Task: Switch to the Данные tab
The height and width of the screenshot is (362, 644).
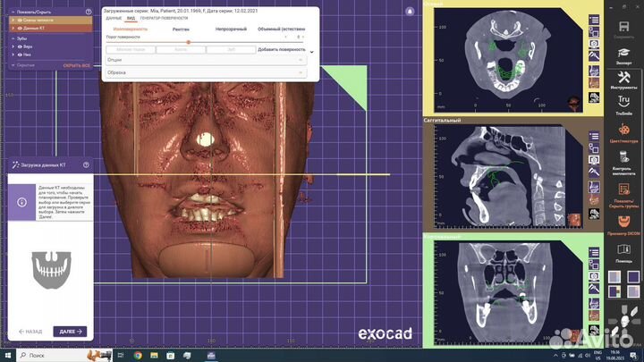Action: [114, 18]
